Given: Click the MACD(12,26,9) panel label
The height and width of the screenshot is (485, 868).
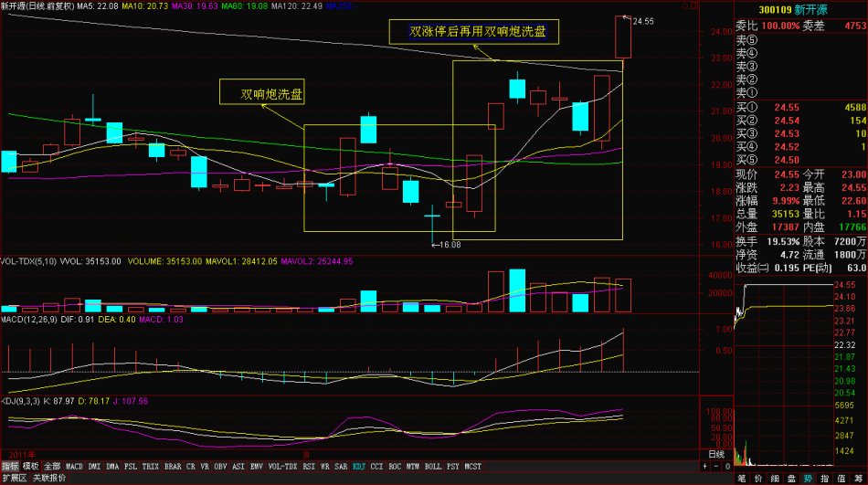Looking at the screenshot, I should pyautogui.click(x=29, y=320).
